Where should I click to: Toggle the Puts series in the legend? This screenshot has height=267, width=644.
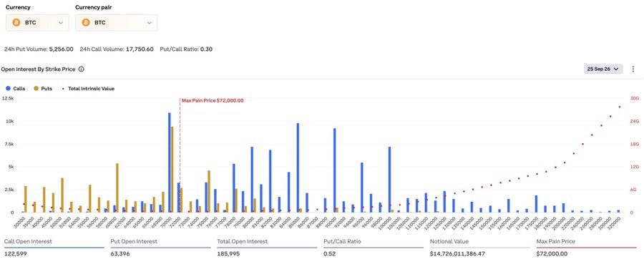pos(43,88)
